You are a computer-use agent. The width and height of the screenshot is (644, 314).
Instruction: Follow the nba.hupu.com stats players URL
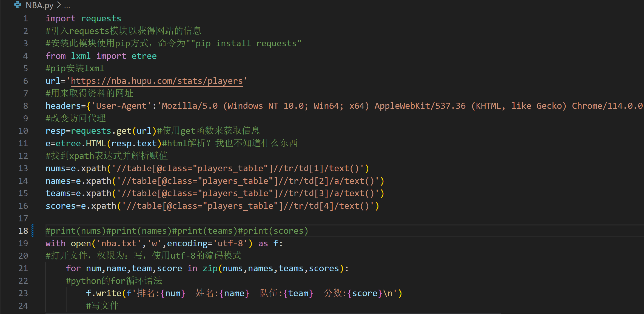tap(157, 81)
